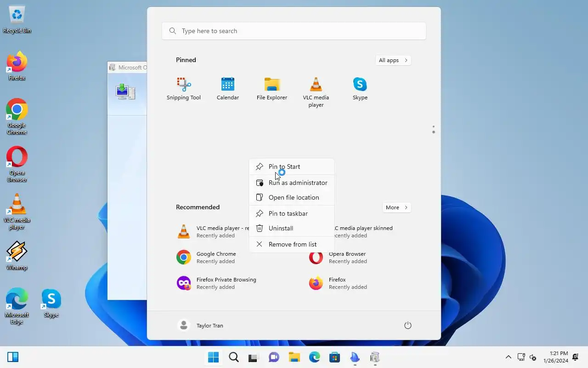This screenshot has width=588, height=368.
Task: Open taskbar Search
Action: click(x=234, y=357)
